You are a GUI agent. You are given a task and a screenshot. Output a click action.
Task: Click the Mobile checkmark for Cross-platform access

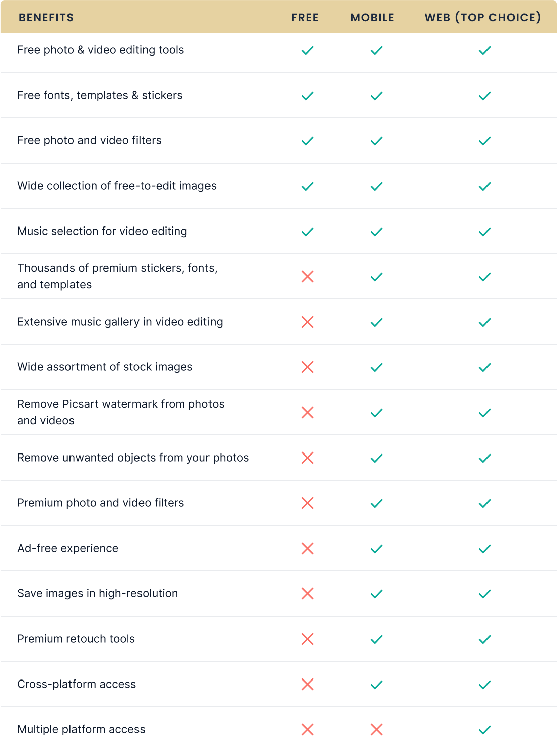point(376,685)
